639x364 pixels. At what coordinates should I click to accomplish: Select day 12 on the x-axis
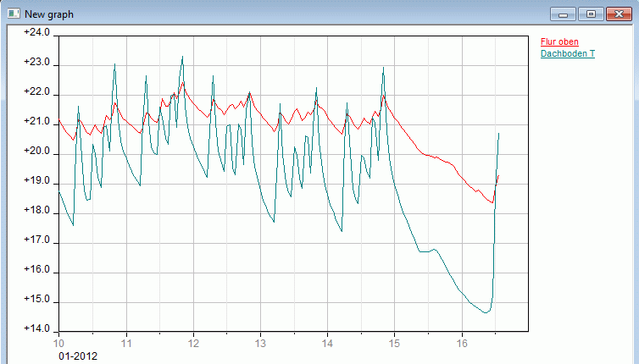193,344
